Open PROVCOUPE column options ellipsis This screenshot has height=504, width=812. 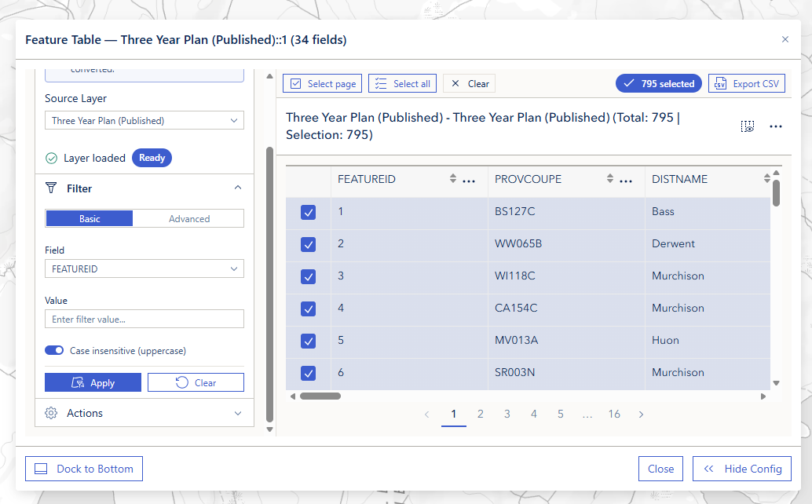tap(626, 181)
